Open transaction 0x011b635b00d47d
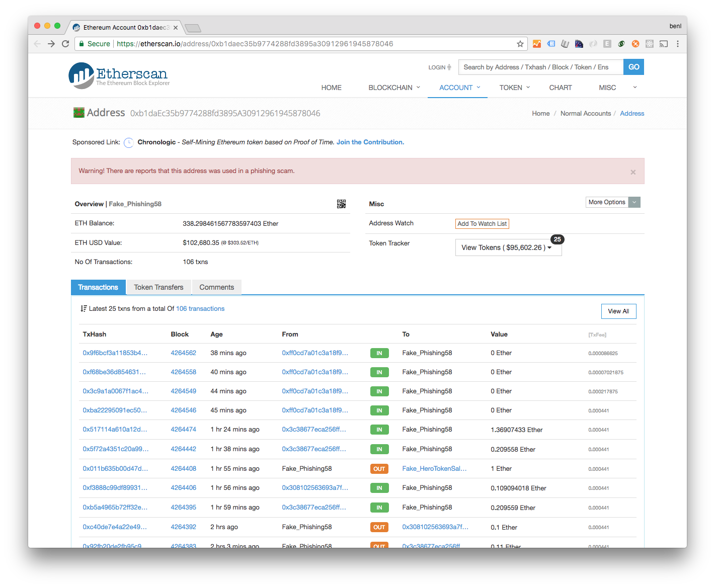The image size is (715, 588). coord(115,469)
